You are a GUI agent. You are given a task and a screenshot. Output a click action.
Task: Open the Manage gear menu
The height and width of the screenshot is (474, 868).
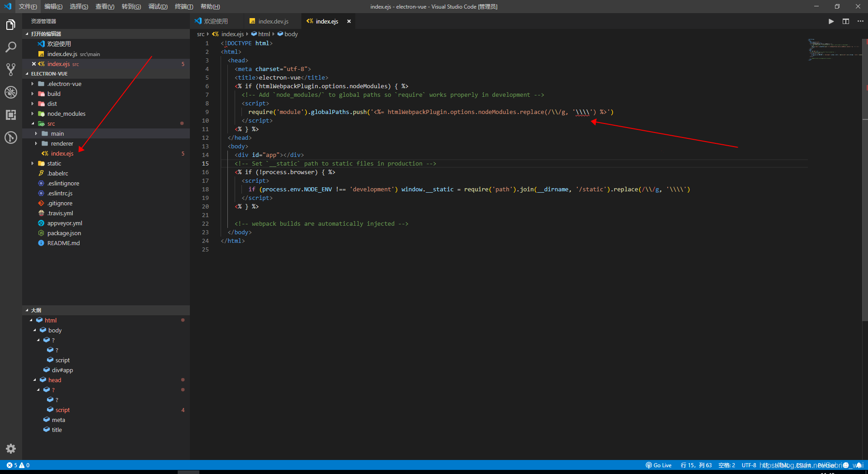click(x=11, y=448)
